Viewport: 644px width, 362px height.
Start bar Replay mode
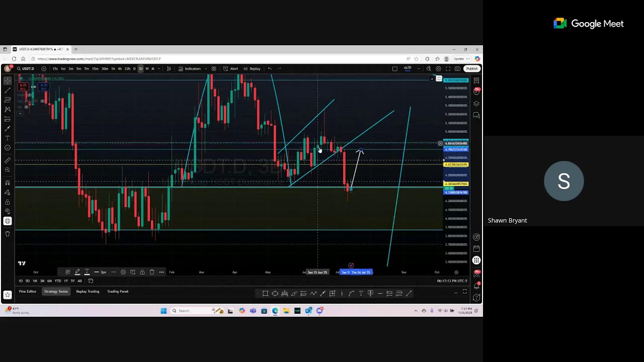click(252, 69)
